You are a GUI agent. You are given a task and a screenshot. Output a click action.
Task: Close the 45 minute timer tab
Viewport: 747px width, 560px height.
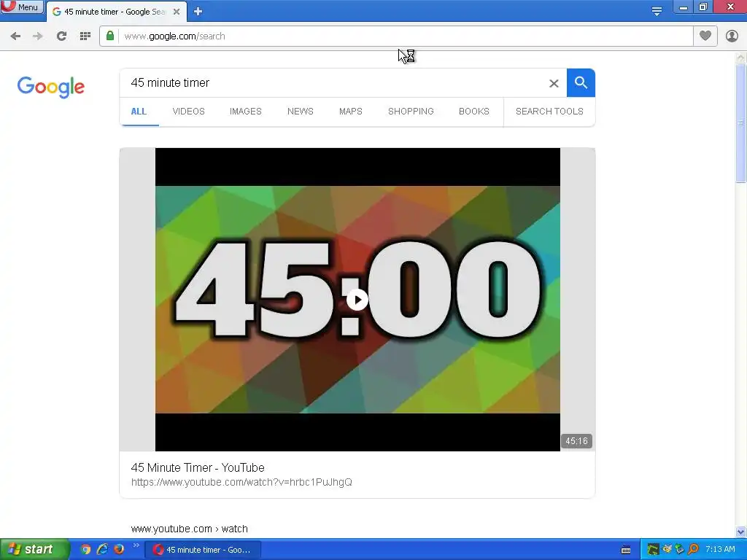tap(177, 12)
